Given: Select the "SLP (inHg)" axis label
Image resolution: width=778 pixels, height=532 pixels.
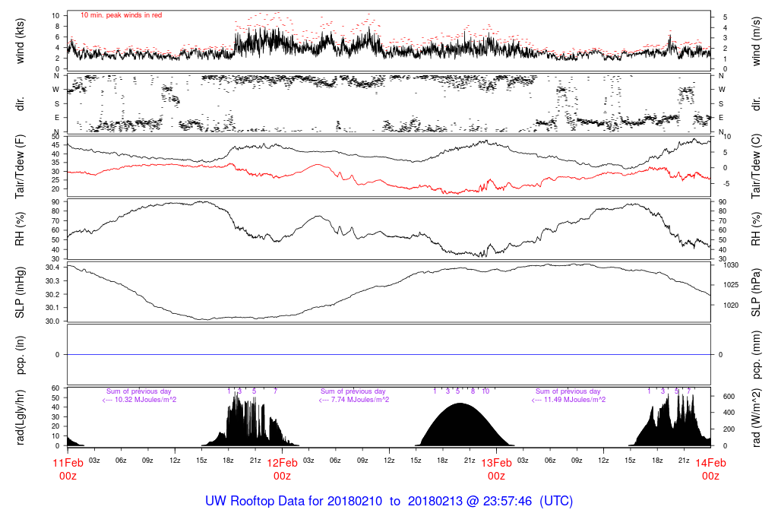Looking at the screenshot, I should click(20, 293).
